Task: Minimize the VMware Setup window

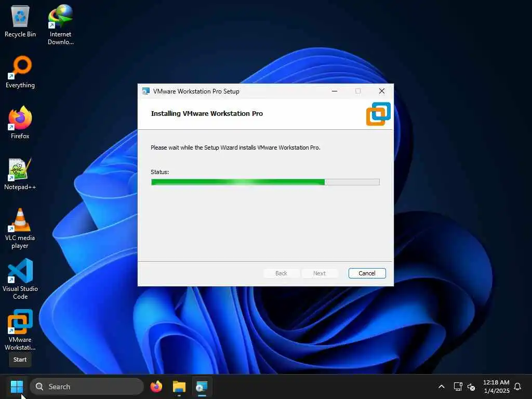Action: click(x=335, y=91)
